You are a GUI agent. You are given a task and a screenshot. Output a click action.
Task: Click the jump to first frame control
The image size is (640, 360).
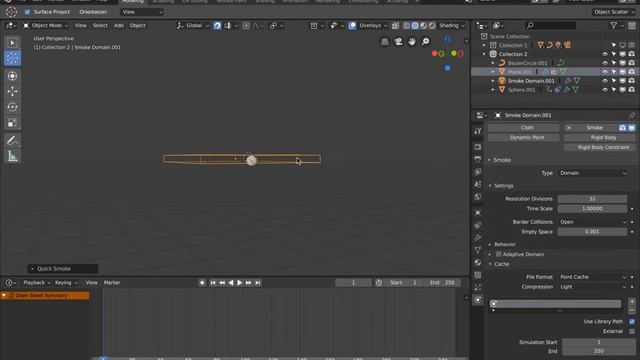pos(213,282)
